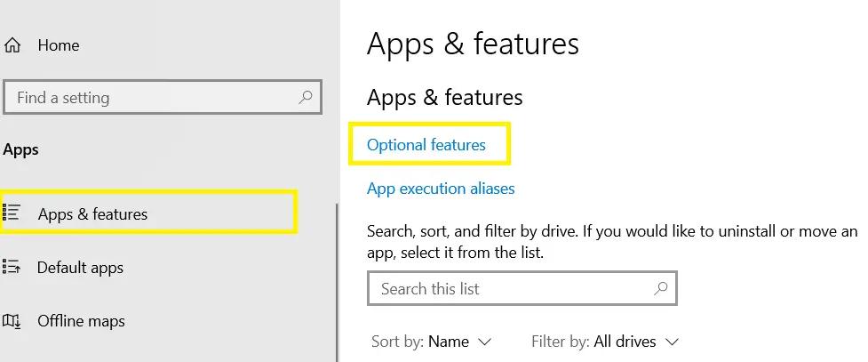Click the Apps & features list icon
The width and height of the screenshot is (868, 362).
tap(12, 213)
